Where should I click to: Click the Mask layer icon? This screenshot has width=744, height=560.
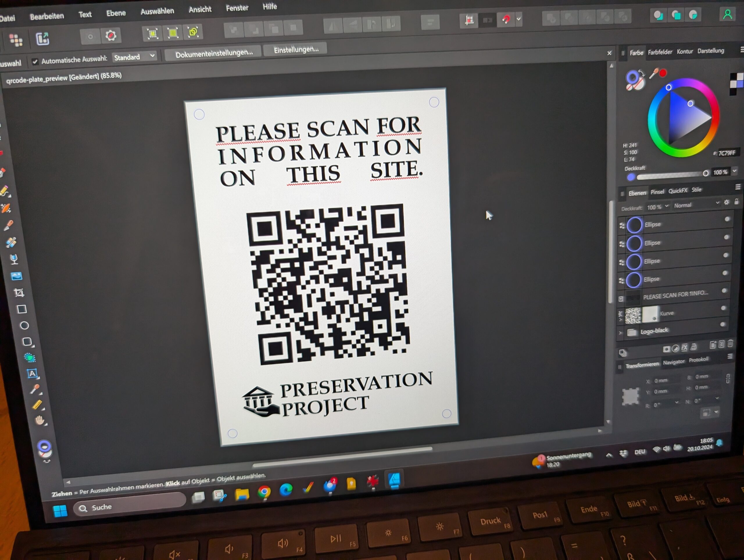(x=666, y=349)
